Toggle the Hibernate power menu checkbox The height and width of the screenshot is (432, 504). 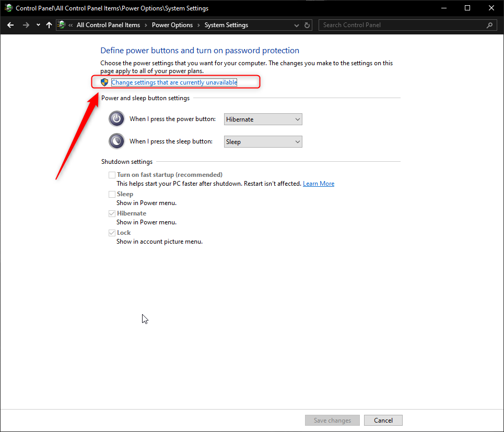pos(112,213)
